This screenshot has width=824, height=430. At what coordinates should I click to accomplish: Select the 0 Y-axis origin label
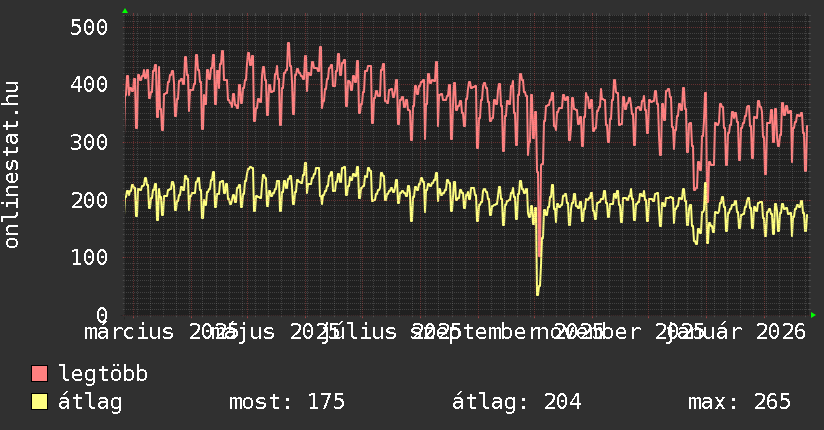coord(101,314)
